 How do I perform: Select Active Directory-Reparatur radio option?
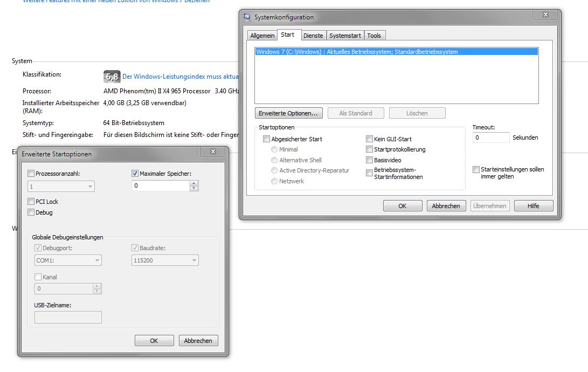click(x=274, y=170)
